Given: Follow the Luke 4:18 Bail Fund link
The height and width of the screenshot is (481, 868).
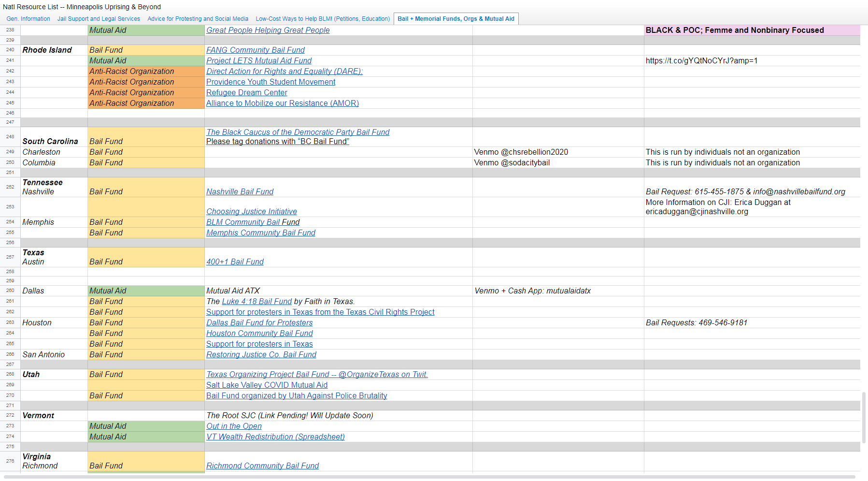Looking at the screenshot, I should coord(257,301).
